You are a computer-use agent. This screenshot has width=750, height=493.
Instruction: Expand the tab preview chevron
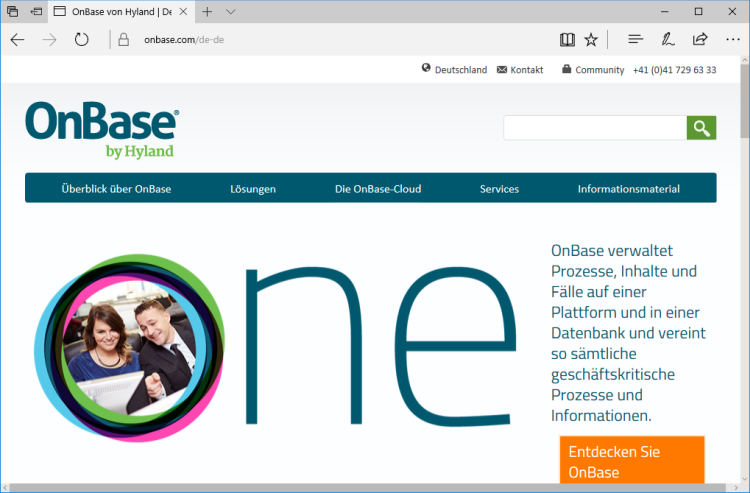point(231,12)
